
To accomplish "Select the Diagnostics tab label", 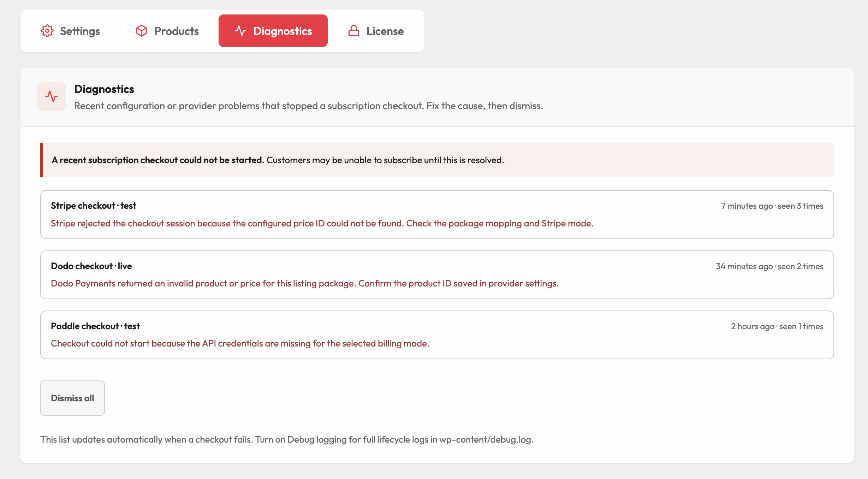I will point(283,31).
